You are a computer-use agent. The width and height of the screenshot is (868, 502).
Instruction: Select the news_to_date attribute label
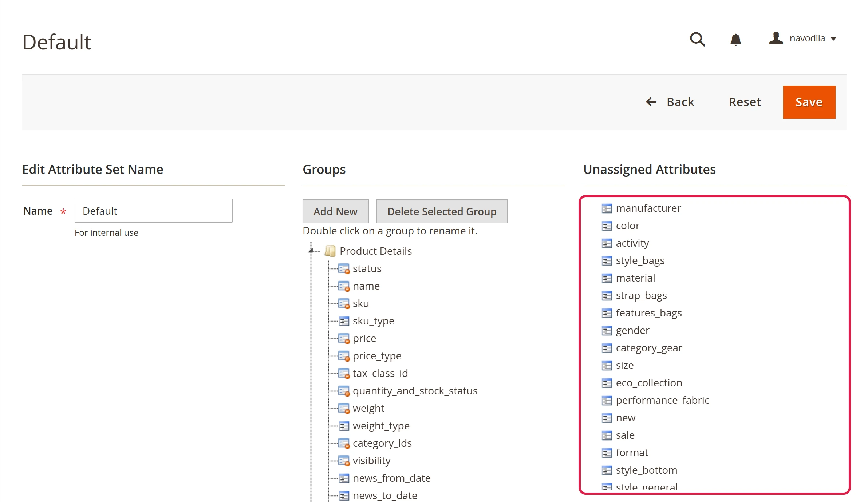tap(385, 496)
